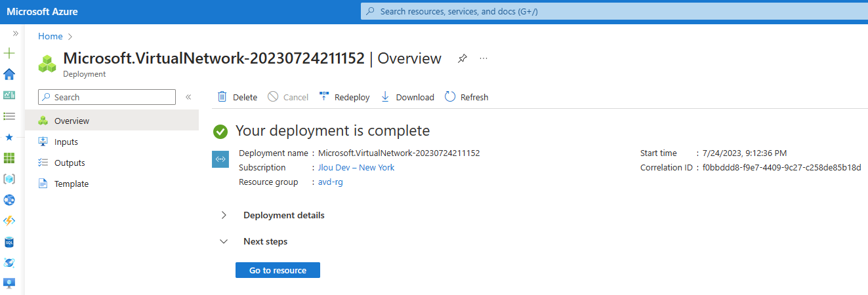868x295 pixels.
Task: Collapse the deployment menu with double chevron
Action: pos(188,97)
